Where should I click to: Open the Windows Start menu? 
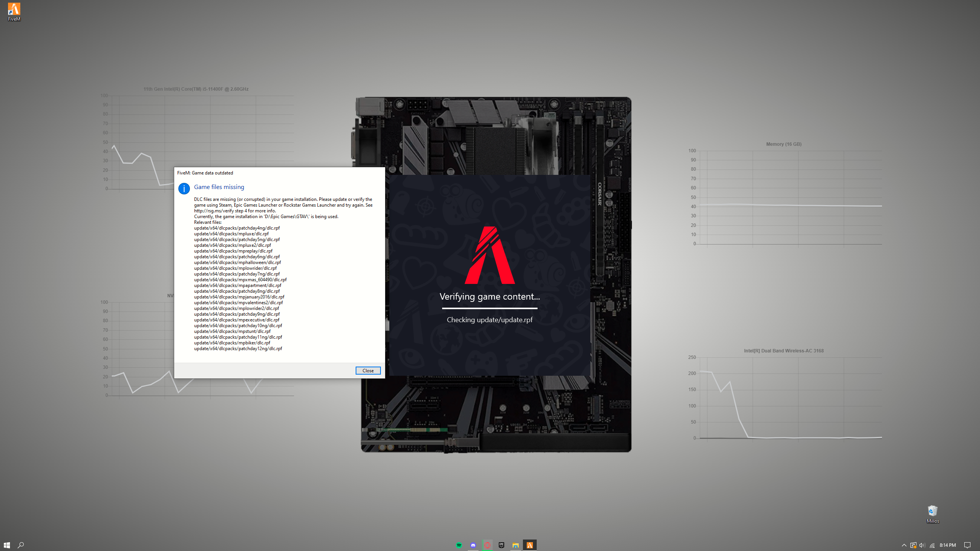pyautogui.click(x=7, y=545)
